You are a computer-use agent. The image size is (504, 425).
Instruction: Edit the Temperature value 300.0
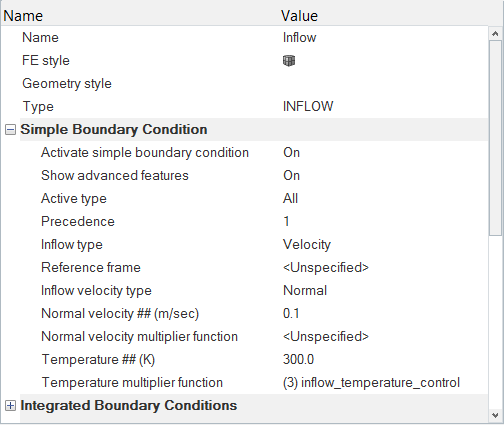pos(298,360)
